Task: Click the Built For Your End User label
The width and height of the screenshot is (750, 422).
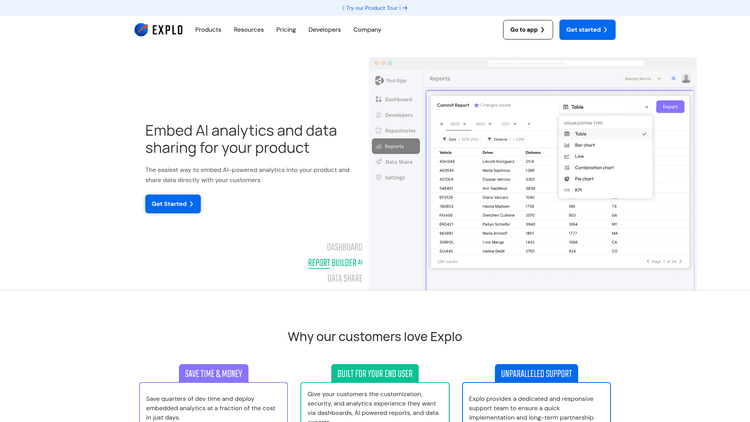Action: point(375,374)
